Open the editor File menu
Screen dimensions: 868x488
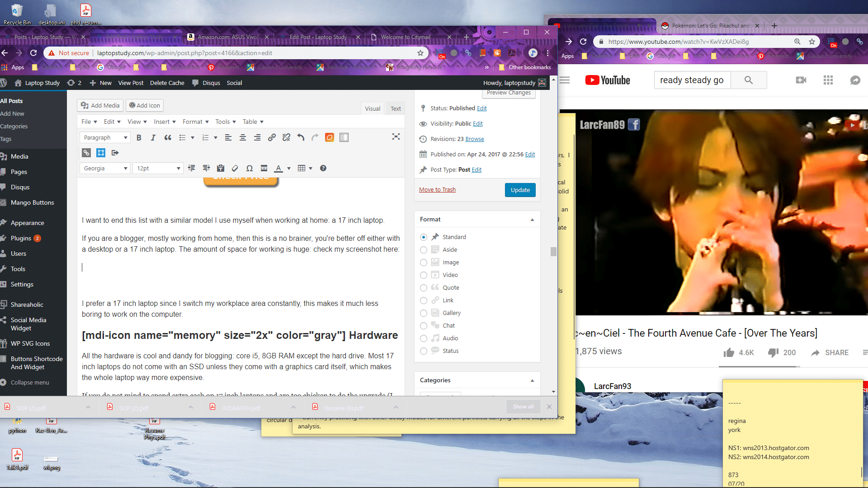(x=89, y=122)
